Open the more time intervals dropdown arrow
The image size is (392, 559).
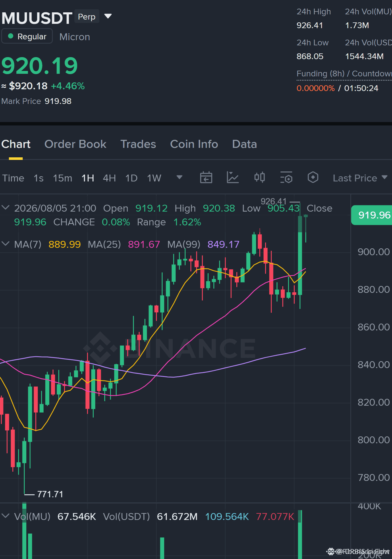pyautogui.click(x=179, y=177)
